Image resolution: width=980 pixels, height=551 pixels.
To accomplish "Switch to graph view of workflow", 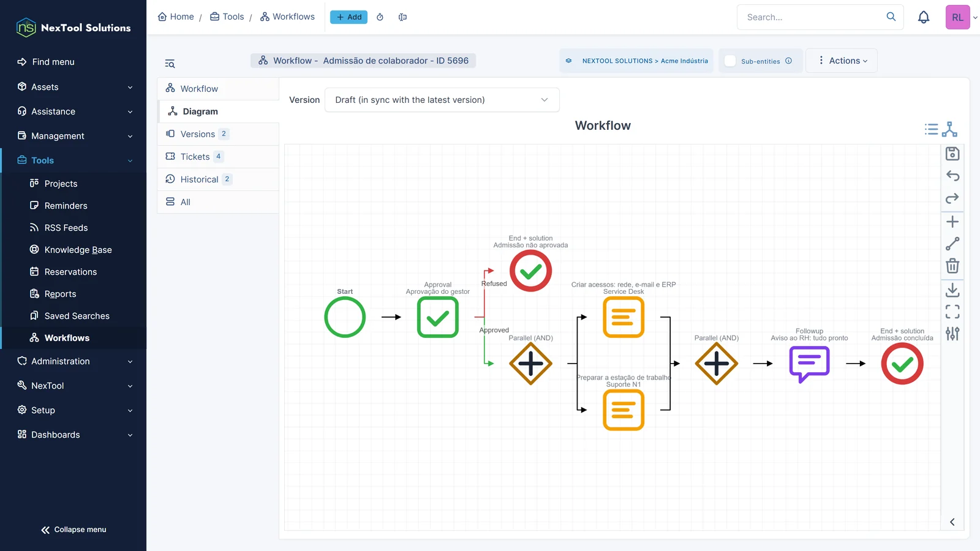I will pos(949,129).
